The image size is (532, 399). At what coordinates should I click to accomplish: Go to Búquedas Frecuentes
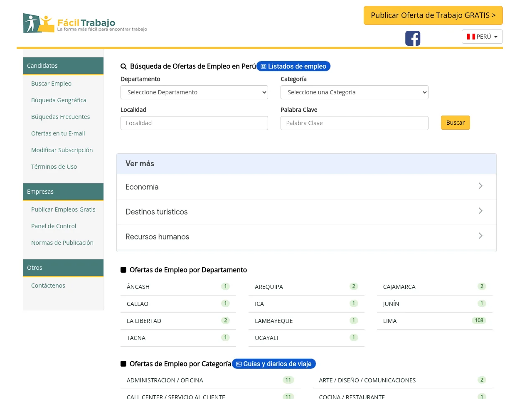point(61,117)
